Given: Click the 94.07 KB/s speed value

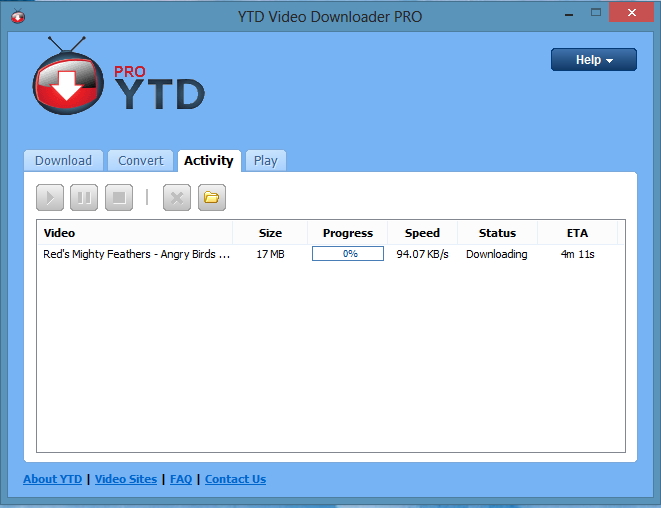Looking at the screenshot, I should tap(422, 254).
